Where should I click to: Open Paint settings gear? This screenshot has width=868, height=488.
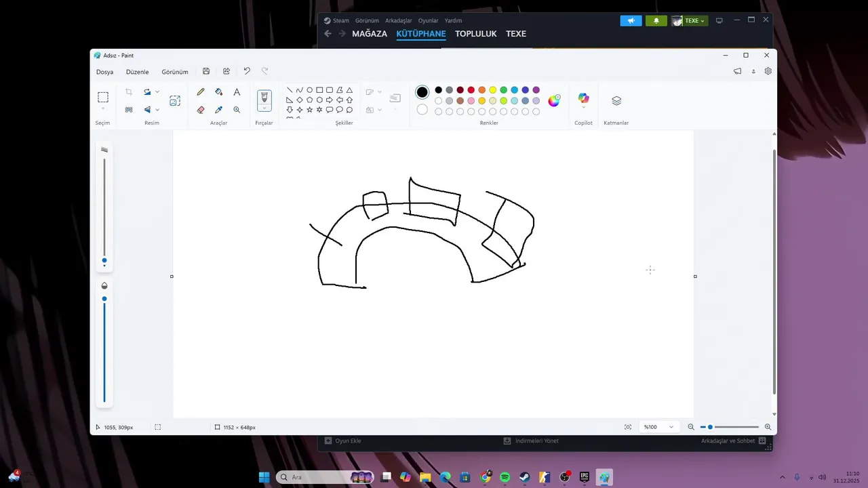768,71
